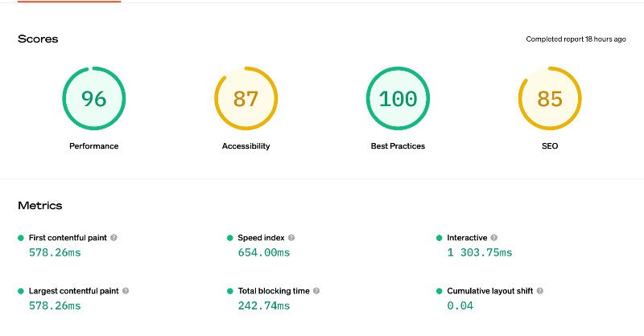Click help icon next to Total blocking time
The height and width of the screenshot is (336, 644).
[x=316, y=291]
